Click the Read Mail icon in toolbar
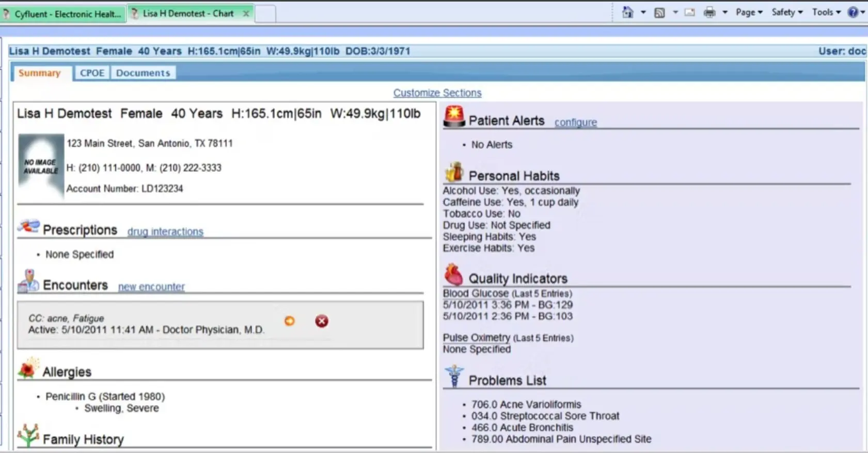Screen dimensions: 868x453 click(x=689, y=12)
